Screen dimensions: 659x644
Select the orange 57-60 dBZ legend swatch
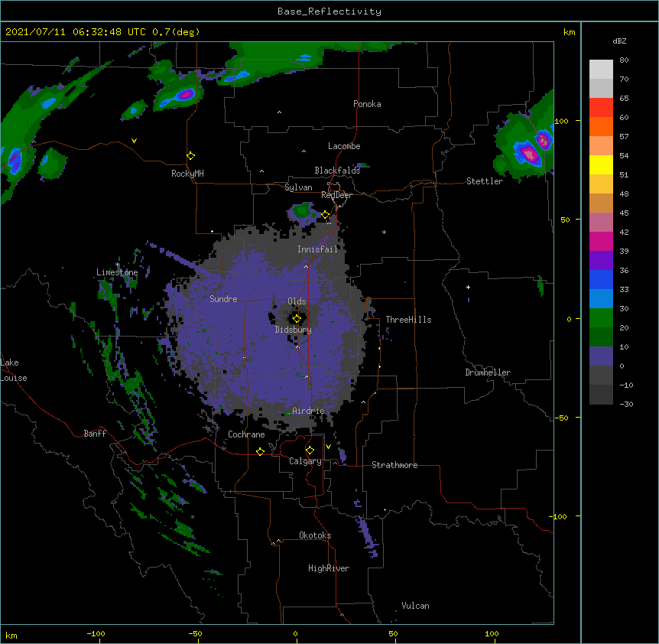(601, 126)
